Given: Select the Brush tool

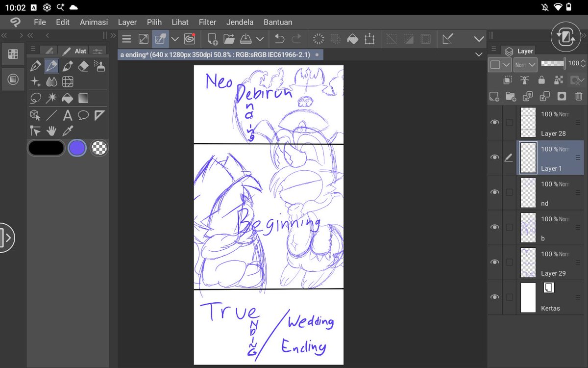Looking at the screenshot, I should pos(68,66).
